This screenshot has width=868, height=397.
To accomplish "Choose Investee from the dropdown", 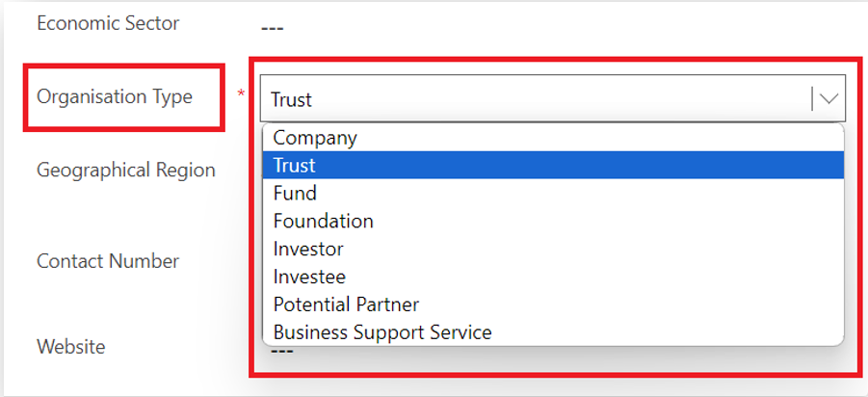I will click(x=309, y=277).
